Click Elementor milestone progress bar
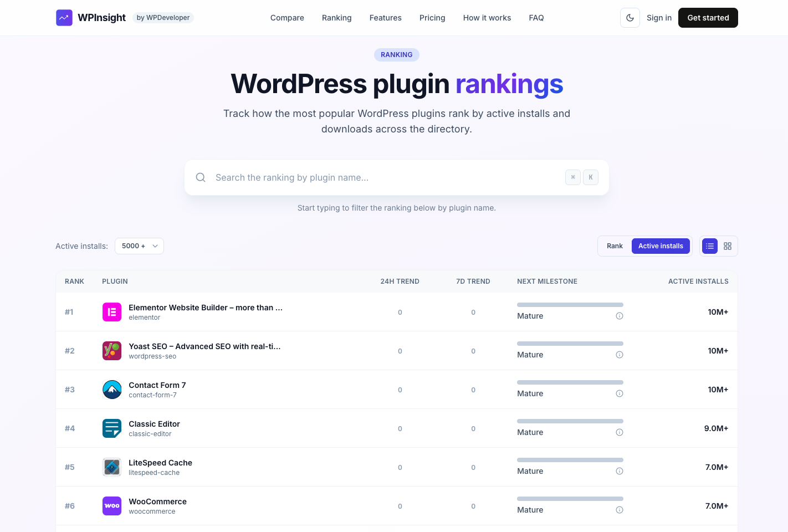The width and height of the screenshot is (788, 532). click(x=570, y=305)
